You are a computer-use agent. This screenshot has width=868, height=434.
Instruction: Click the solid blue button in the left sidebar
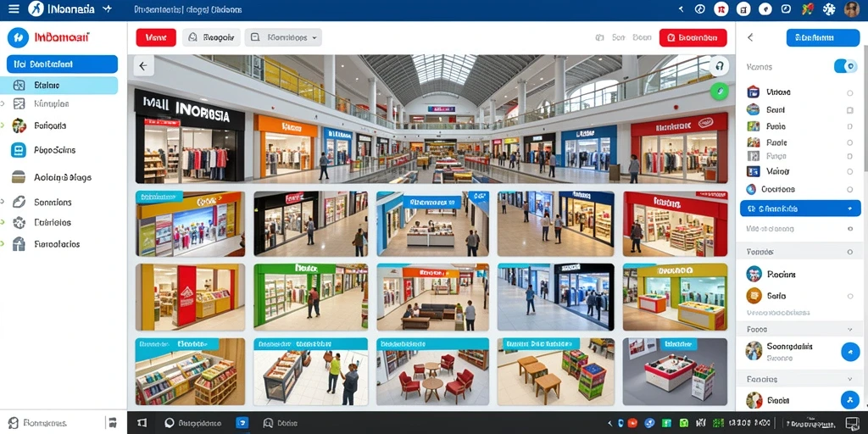(x=62, y=64)
